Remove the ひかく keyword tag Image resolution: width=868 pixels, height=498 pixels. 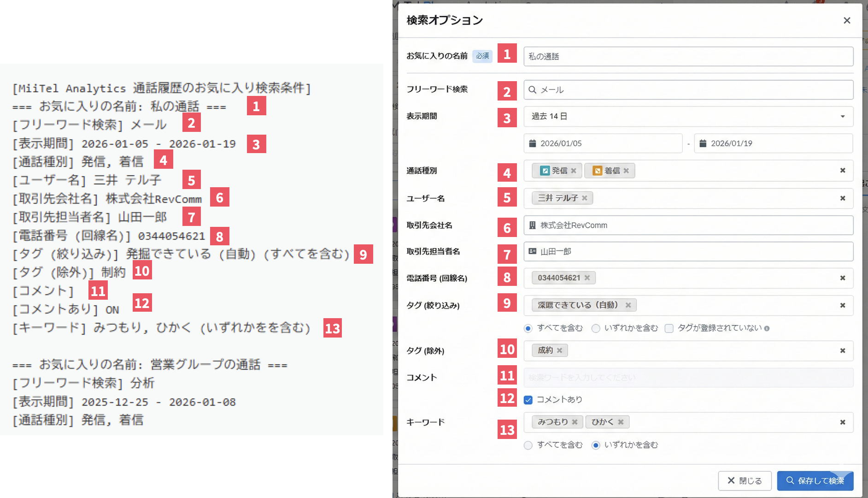click(x=621, y=422)
